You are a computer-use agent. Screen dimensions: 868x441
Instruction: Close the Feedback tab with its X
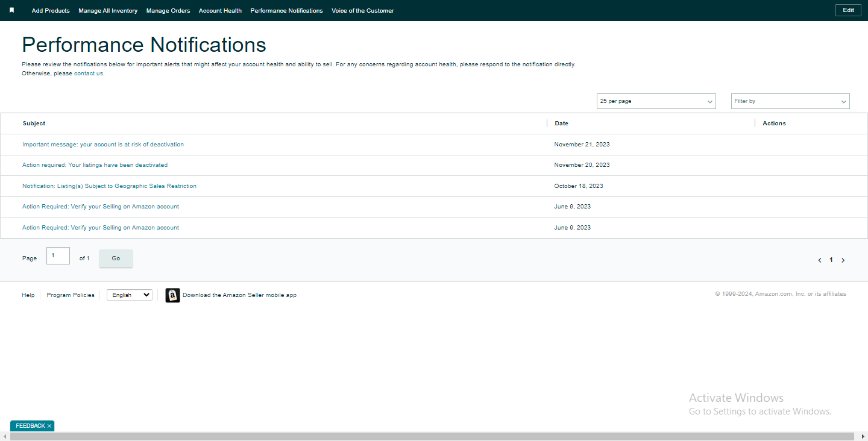(49, 426)
